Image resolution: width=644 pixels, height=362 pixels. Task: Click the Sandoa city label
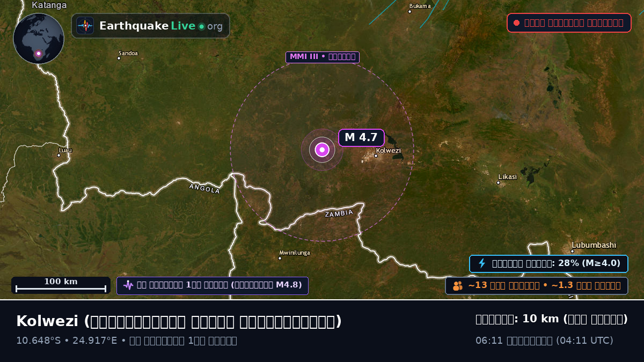coord(128,53)
